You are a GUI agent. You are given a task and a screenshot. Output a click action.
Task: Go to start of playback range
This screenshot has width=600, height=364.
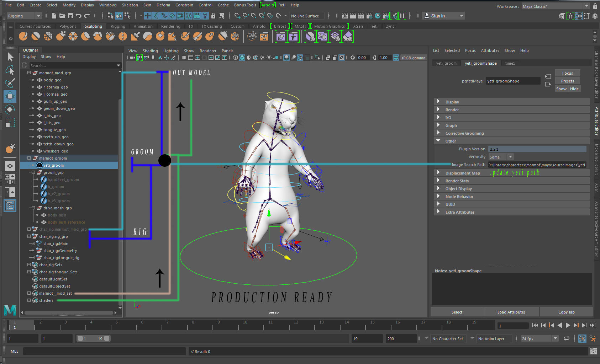point(535,325)
